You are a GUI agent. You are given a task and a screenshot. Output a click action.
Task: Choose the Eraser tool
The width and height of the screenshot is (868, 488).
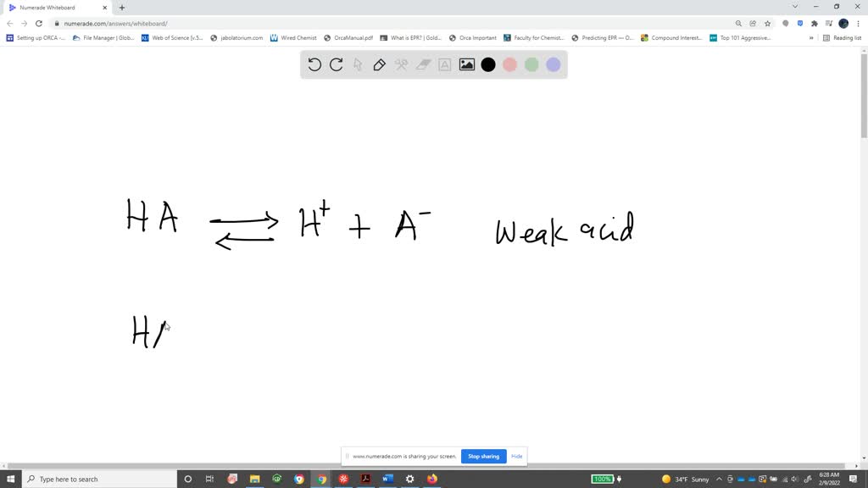[423, 64]
